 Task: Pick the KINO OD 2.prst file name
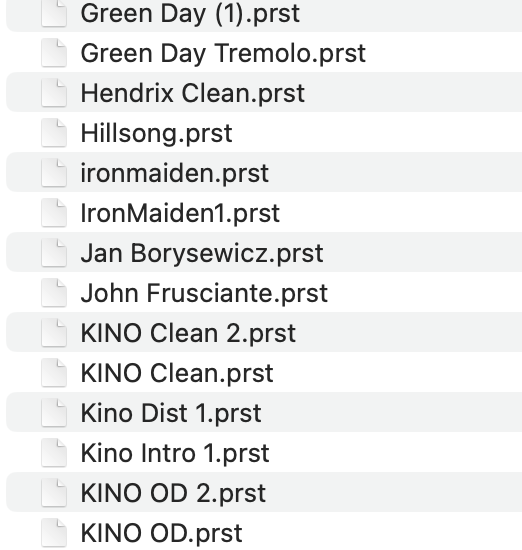point(173,493)
